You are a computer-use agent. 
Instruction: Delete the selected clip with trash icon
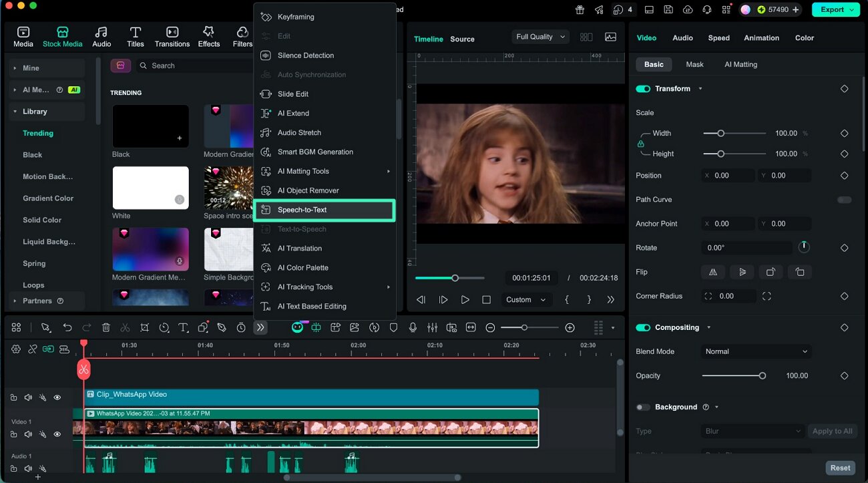(105, 327)
